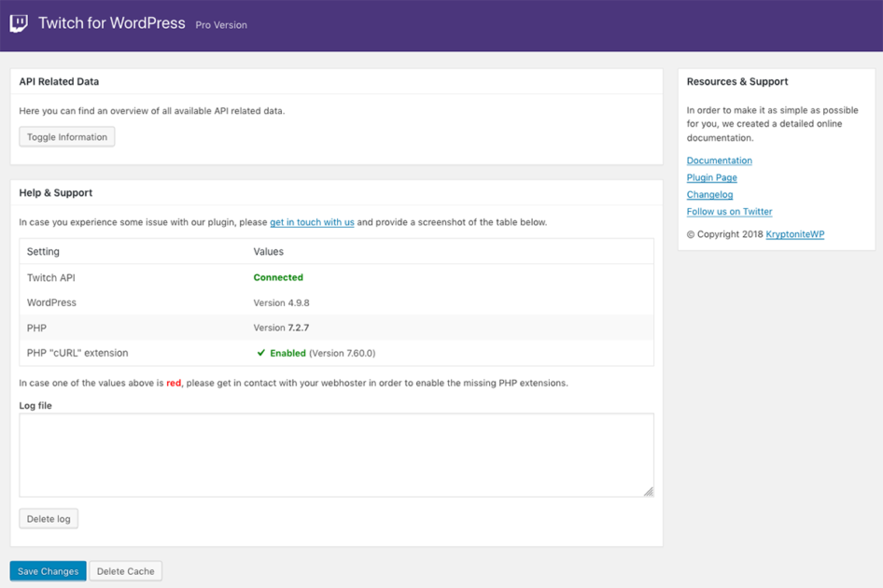Click the 'WordPress' setting row label
Screen dimensions: 883x588
click(x=51, y=302)
